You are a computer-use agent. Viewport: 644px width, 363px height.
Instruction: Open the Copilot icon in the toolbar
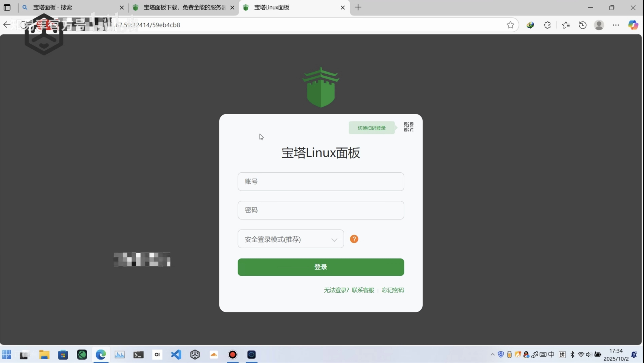(633, 25)
